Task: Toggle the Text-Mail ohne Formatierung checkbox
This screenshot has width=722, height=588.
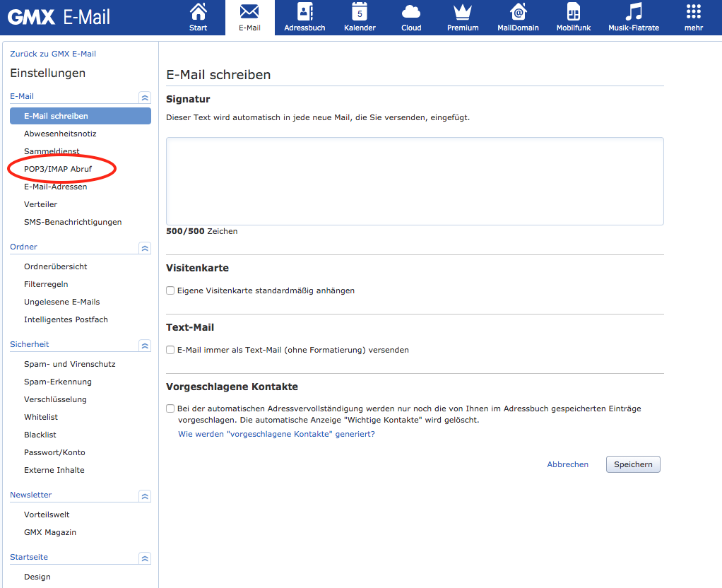Action: pos(170,350)
